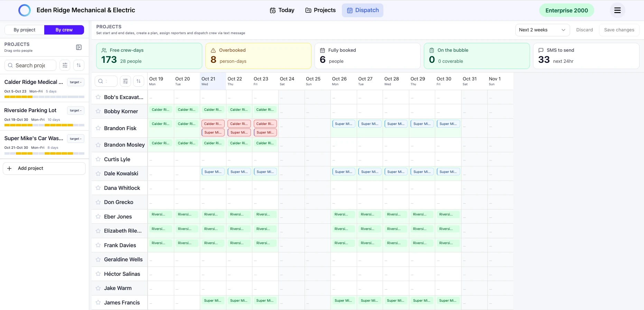The image size is (644, 310).
Task: Click project sort order icon
Action: pyautogui.click(x=79, y=65)
